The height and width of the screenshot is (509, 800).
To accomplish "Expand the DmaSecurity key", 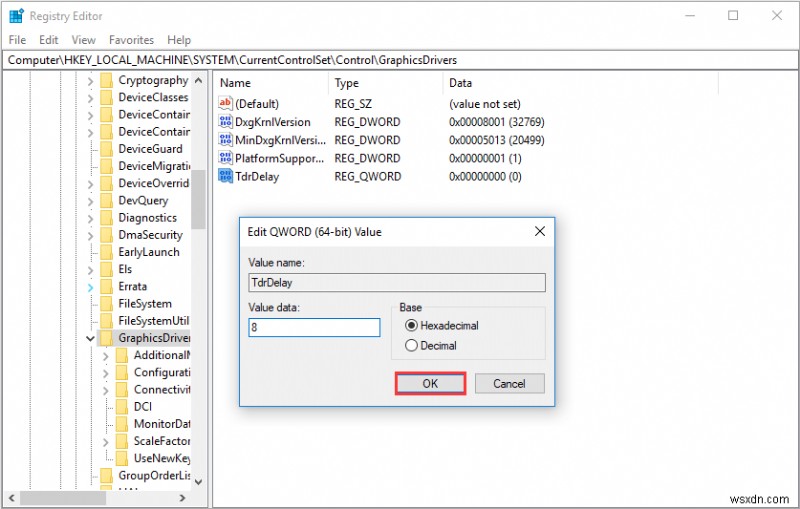I will pyautogui.click(x=90, y=236).
